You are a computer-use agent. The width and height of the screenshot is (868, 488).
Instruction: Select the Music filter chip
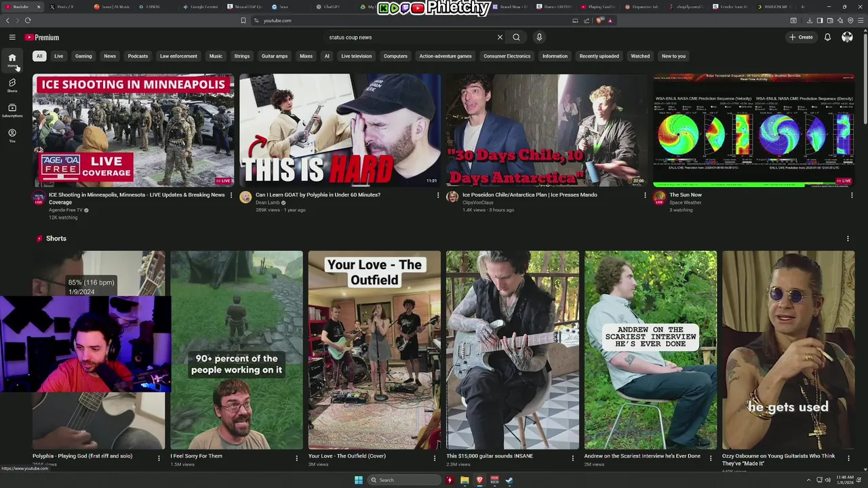pyautogui.click(x=216, y=56)
